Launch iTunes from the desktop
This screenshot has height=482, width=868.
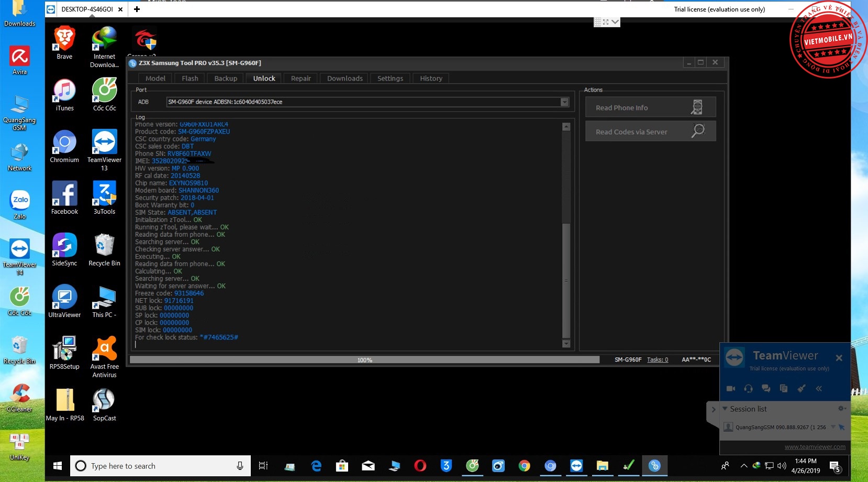tap(64, 95)
